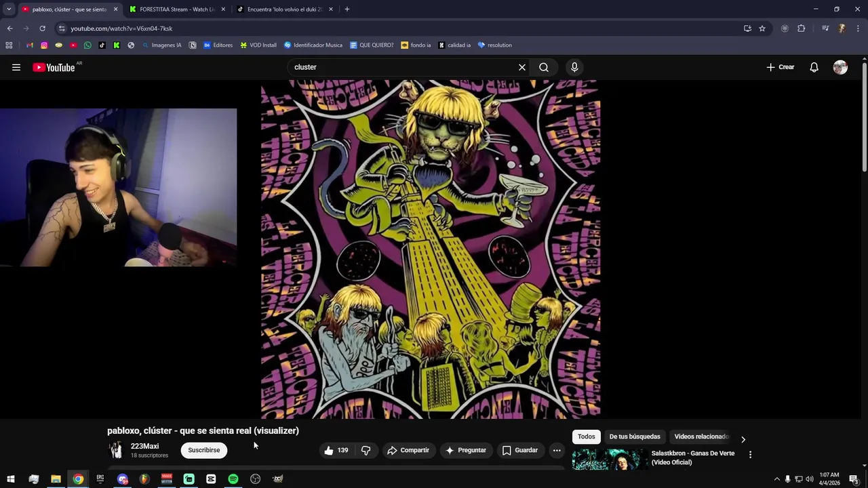Start voice search with microphone icon
The image size is (868, 488).
click(x=574, y=67)
